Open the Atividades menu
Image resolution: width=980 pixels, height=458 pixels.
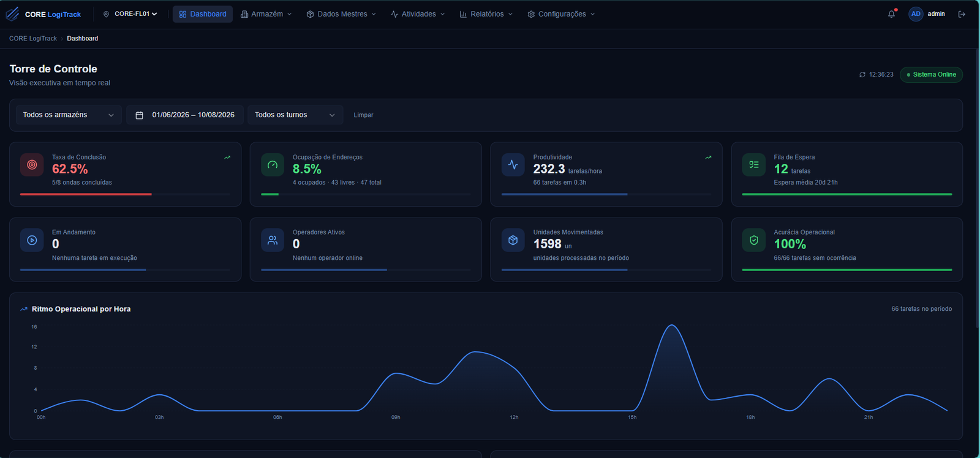pyautogui.click(x=418, y=14)
